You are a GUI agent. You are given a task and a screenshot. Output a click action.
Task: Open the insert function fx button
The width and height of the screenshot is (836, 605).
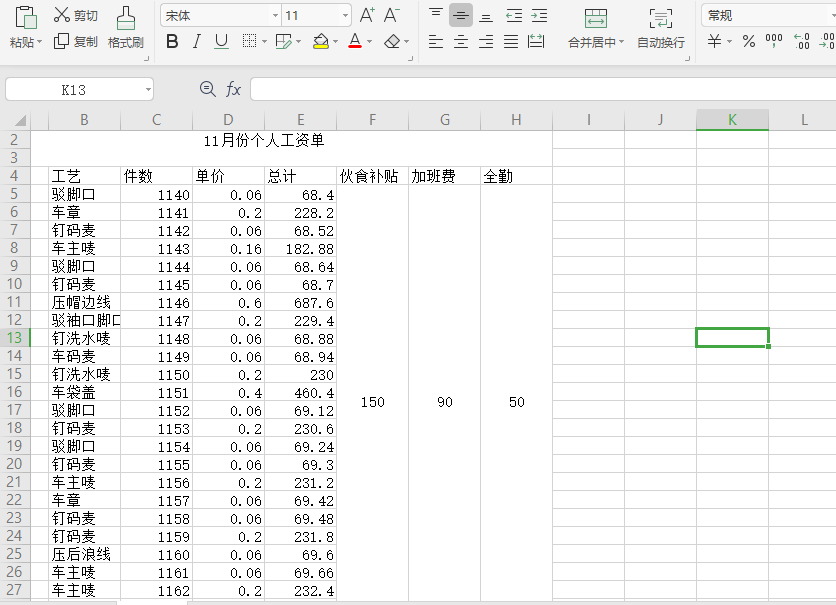pos(234,89)
